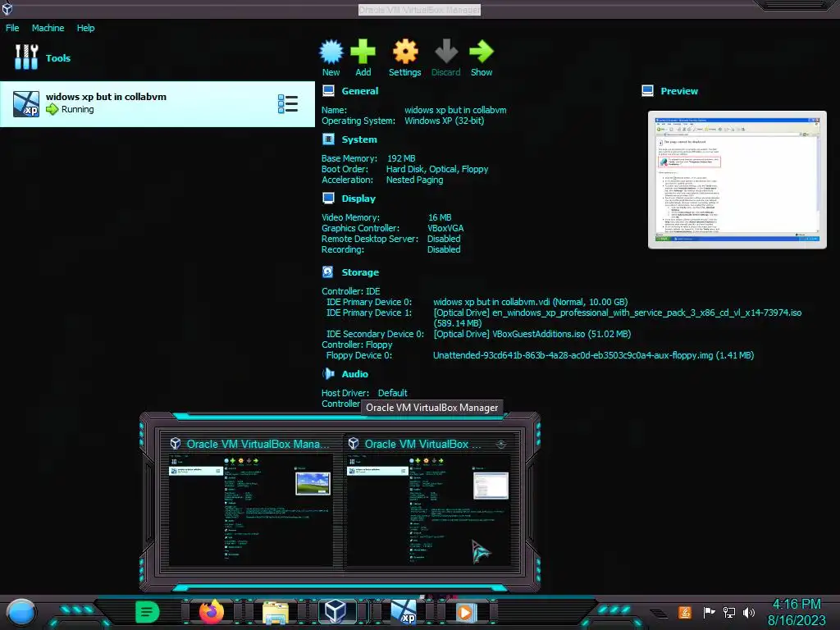Click the VirtualBox cube taskbar icon
Viewport: 840px width, 630px height.
[336, 612]
